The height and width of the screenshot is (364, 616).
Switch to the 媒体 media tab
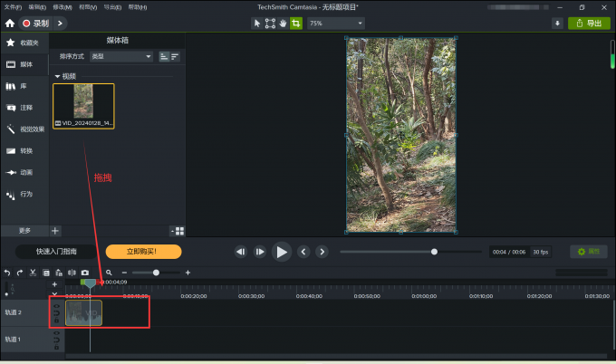pos(24,64)
